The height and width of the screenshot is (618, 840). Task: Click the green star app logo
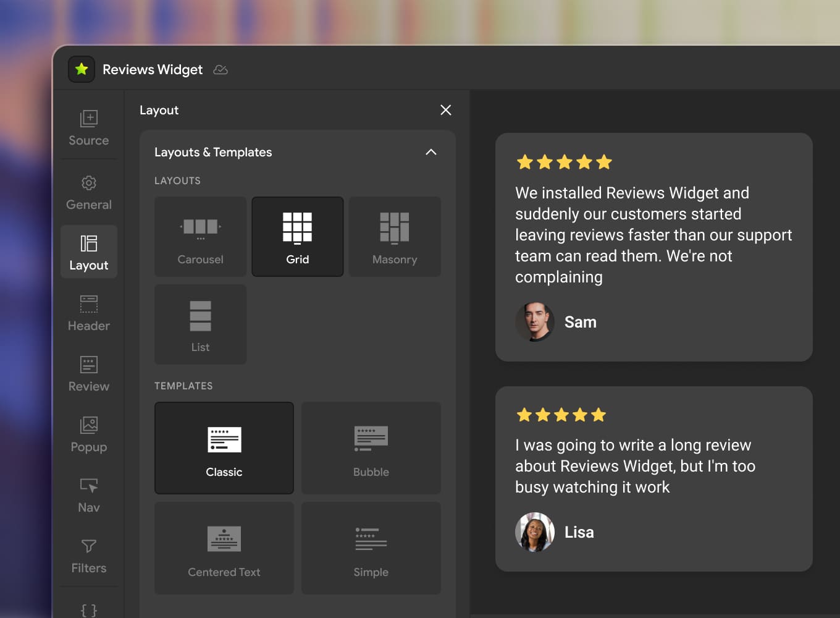point(82,69)
